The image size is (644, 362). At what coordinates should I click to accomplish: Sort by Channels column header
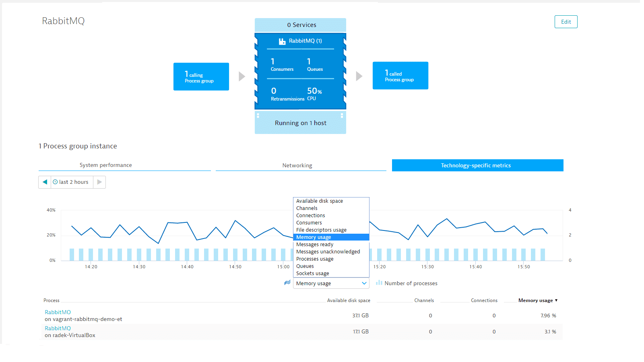point(424,300)
